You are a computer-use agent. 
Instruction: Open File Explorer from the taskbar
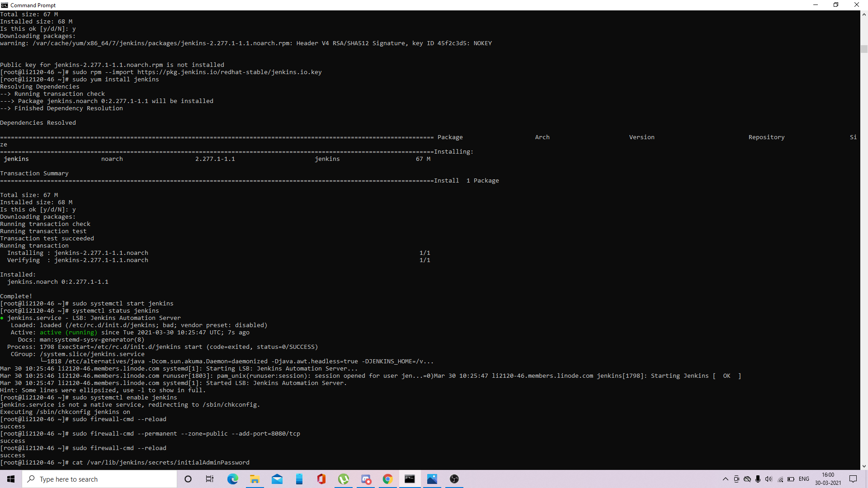(x=255, y=479)
